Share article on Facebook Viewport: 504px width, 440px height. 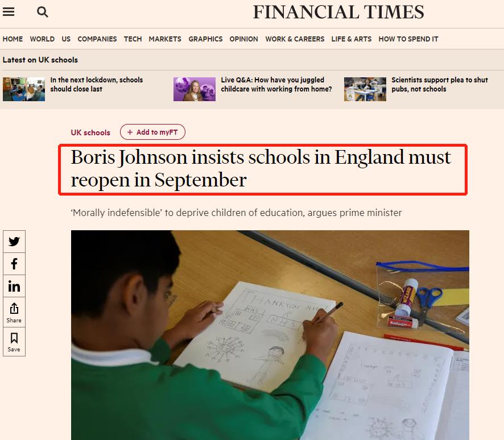click(14, 264)
